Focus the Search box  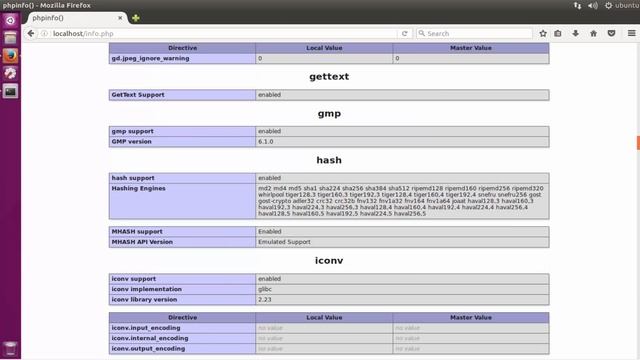[x=474, y=33]
